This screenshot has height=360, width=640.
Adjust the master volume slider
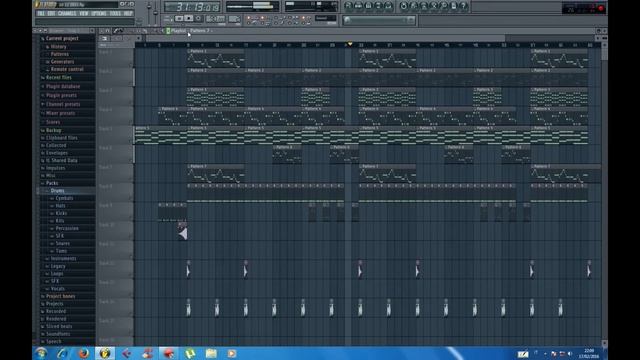149,8
